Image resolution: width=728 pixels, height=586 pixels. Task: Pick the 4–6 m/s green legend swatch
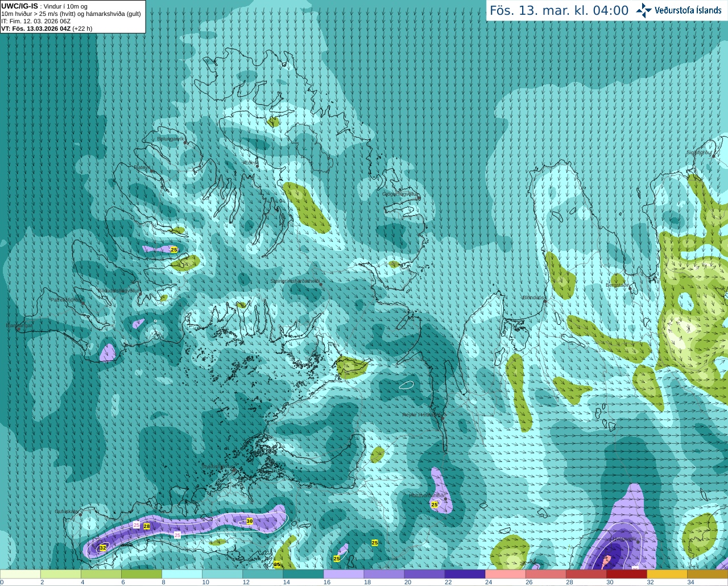click(x=101, y=574)
